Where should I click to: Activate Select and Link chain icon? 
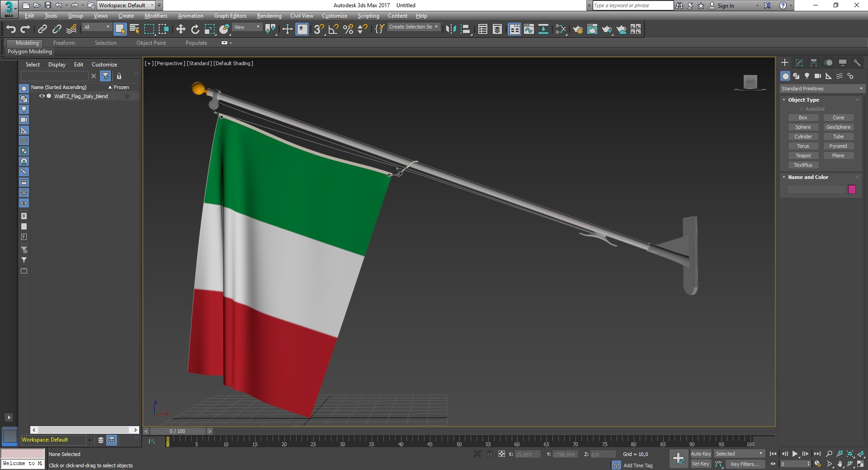point(42,29)
